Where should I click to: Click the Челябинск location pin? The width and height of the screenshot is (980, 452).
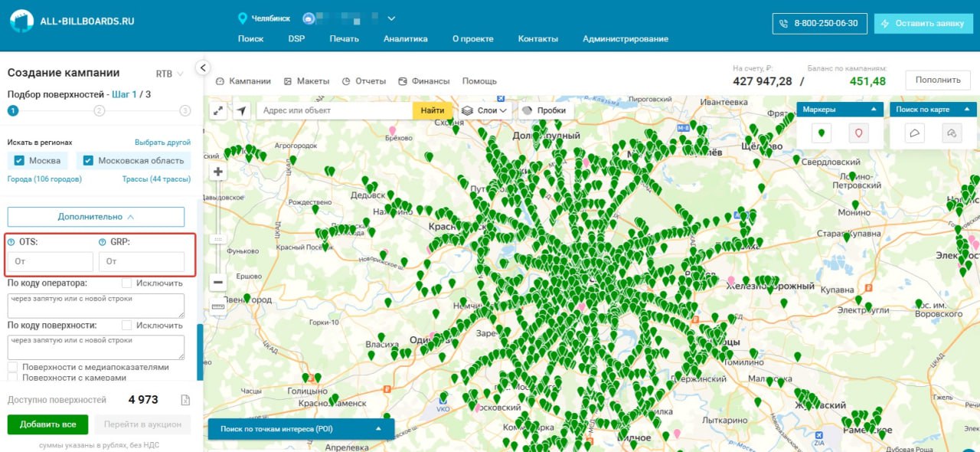[x=243, y=18]
